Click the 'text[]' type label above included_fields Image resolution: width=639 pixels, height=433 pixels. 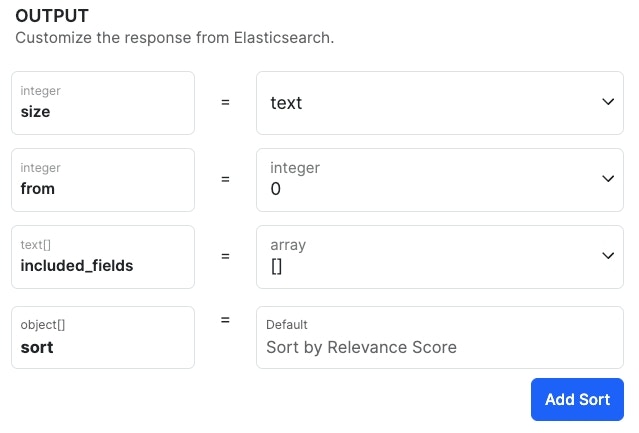[37, 245]
